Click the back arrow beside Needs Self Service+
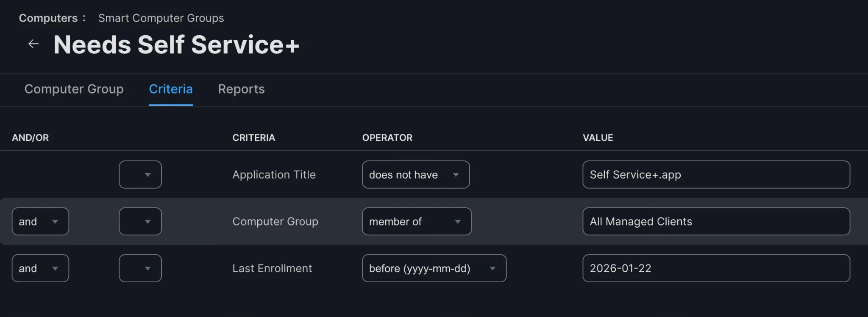The image size is (868, 317). pyautogui.click(x=33, y=44)
